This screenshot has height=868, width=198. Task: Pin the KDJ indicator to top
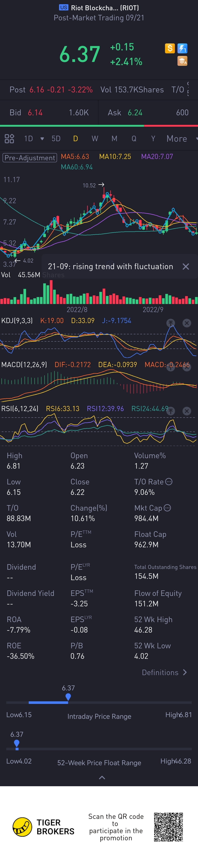171,323
